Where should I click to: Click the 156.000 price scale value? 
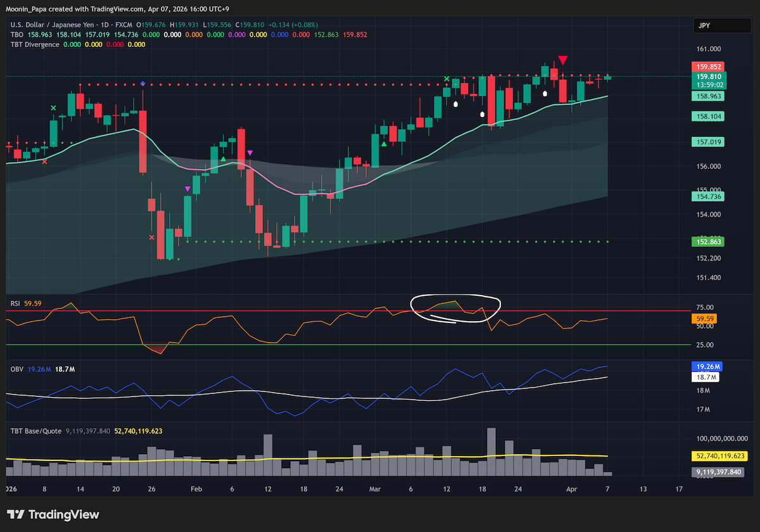point(709,167)
